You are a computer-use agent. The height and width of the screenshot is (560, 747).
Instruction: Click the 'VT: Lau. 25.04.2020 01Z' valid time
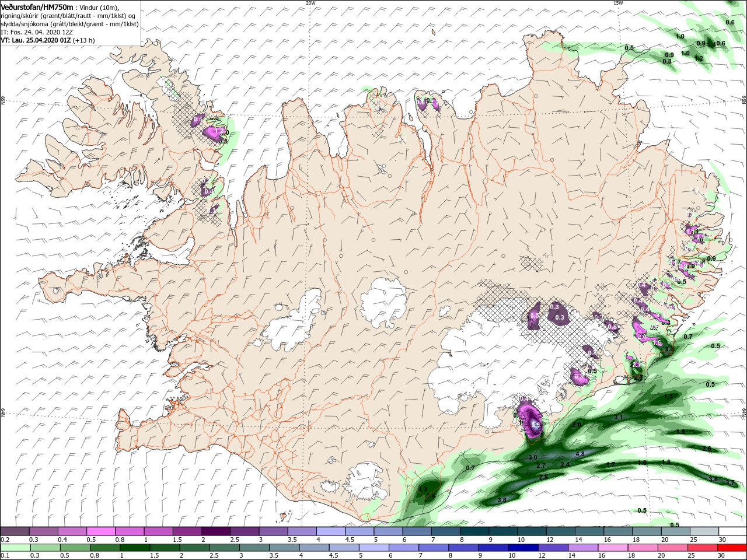coord(36,40)
